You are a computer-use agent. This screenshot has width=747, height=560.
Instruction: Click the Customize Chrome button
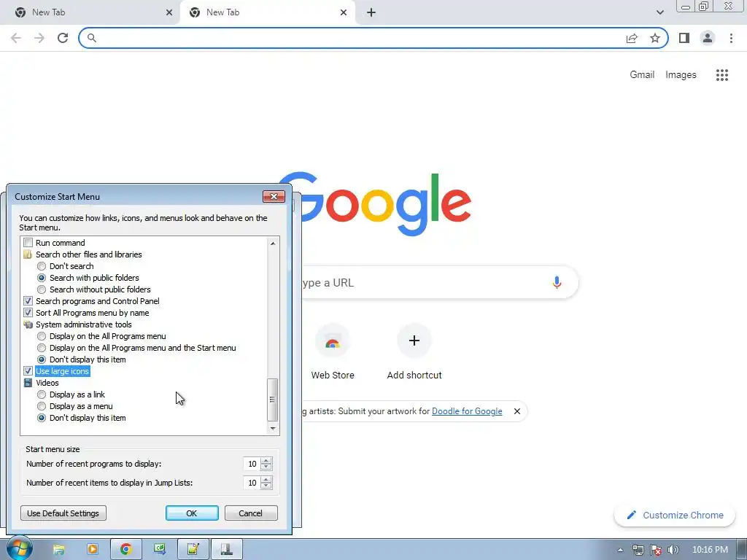[x=675, y=515]
